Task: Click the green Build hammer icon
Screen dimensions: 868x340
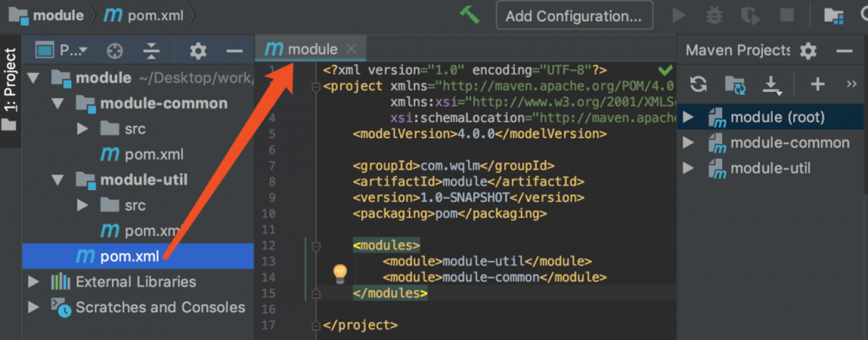Action: (x=470, y=15)
